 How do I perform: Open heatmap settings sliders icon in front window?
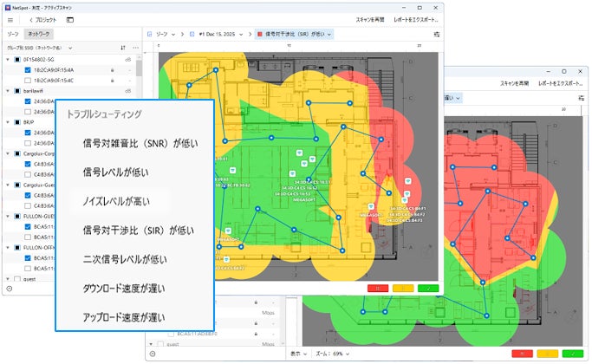coord(437,35)
